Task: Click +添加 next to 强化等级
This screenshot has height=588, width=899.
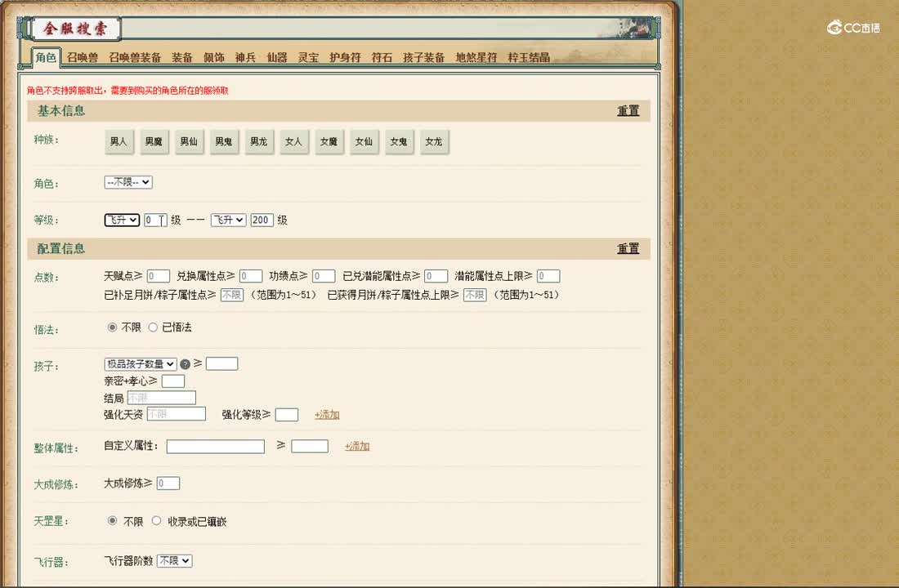Action: [326, 415]
